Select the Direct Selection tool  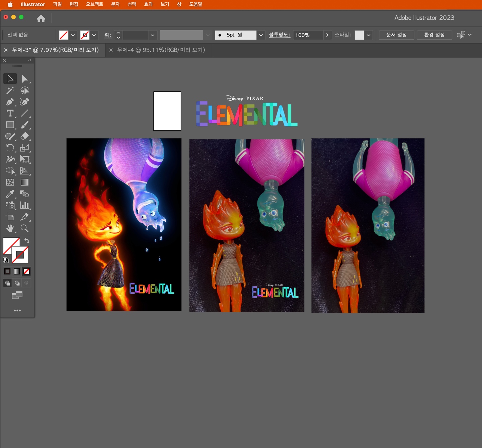[25, 79]
